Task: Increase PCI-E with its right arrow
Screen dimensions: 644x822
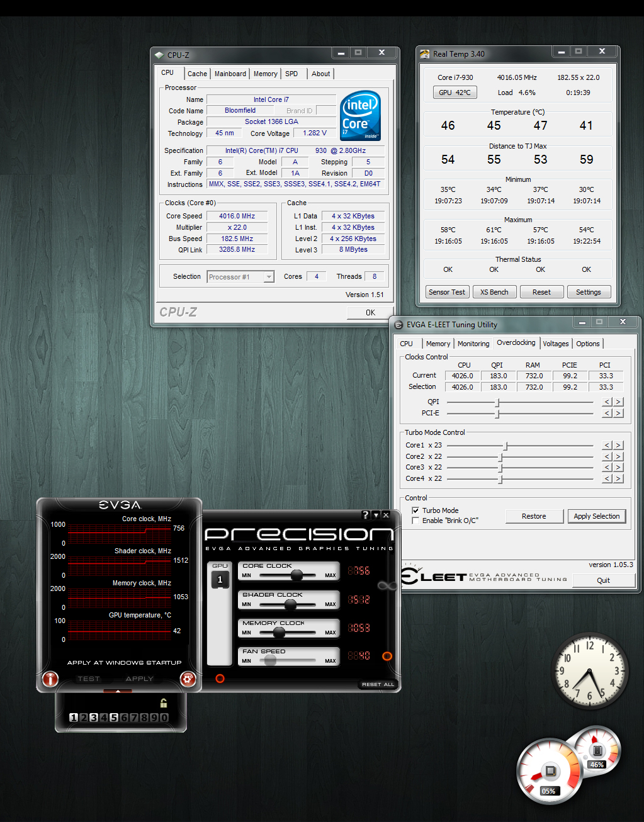Action: tap(618, 413)
